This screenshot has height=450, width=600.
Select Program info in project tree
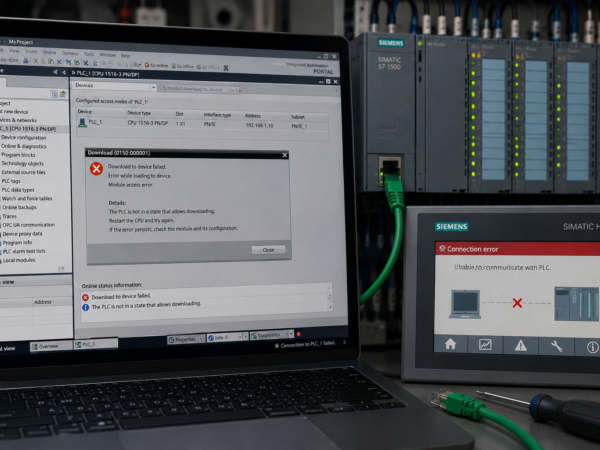17,243
